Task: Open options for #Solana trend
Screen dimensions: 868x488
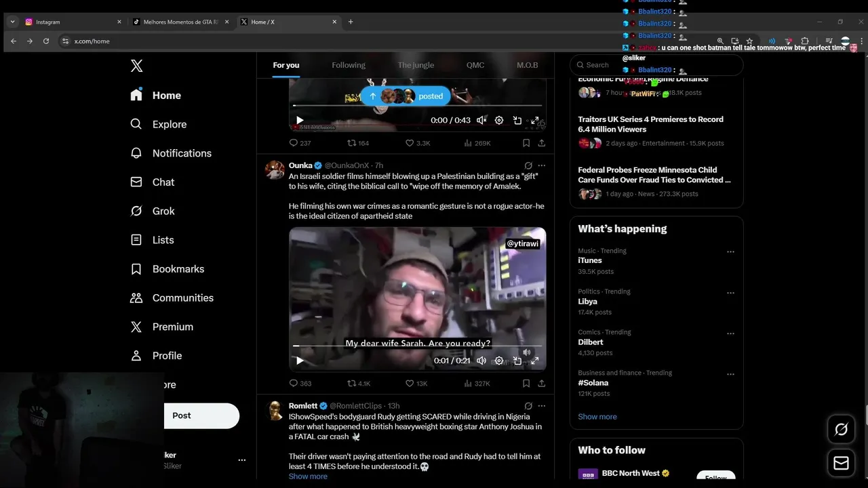Action: [x=730, y=374]
